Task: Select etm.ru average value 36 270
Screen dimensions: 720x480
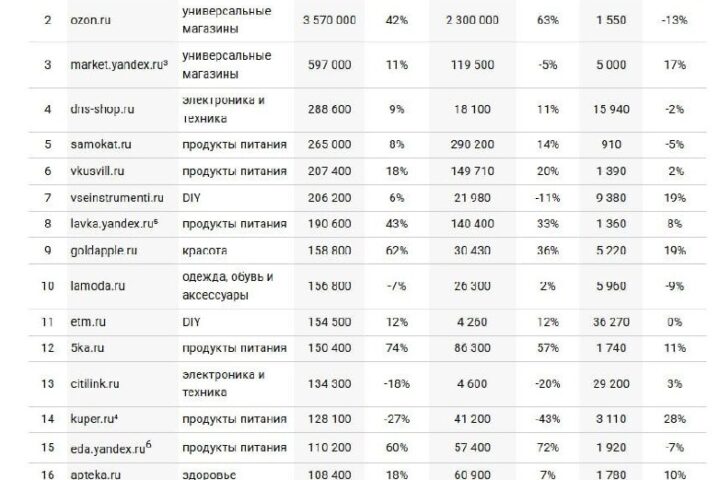Action: point(611,322)
